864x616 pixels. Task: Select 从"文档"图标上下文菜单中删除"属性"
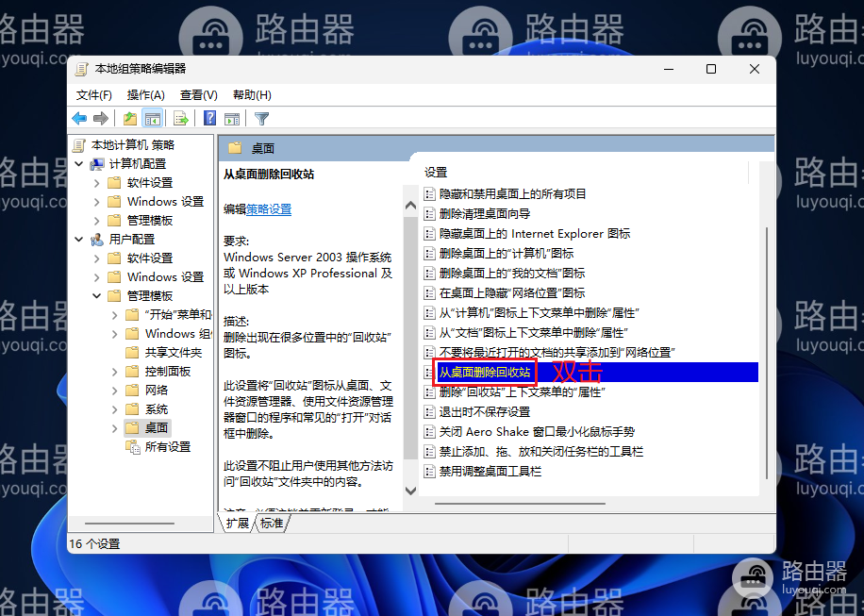click(x=533, y=333)
